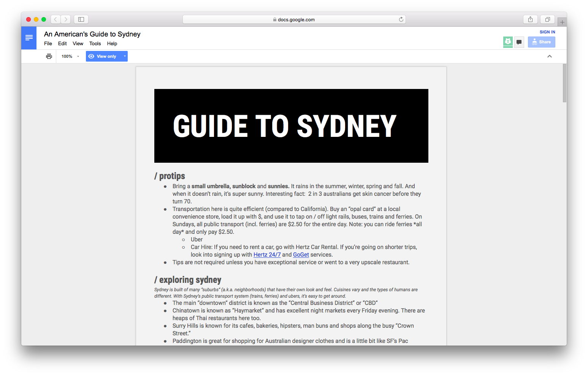Click the bold text 'small umbrella, sunblock'
Screen dimensions: 588x376
click(223, 186)
